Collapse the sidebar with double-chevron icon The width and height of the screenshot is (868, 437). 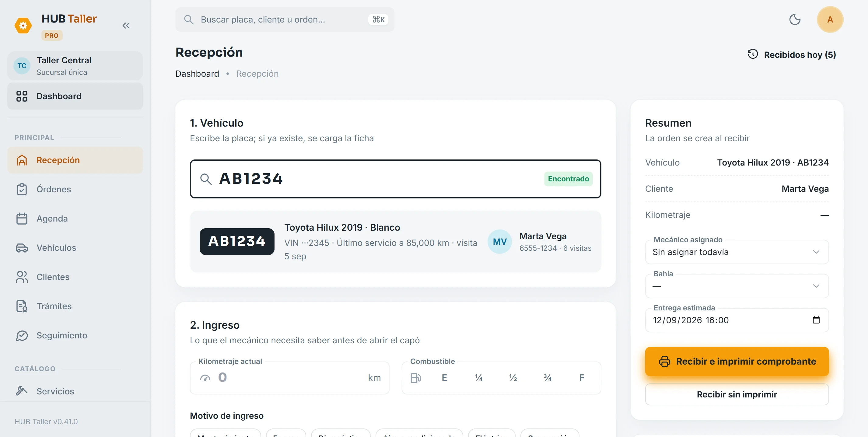click(126, 26)
